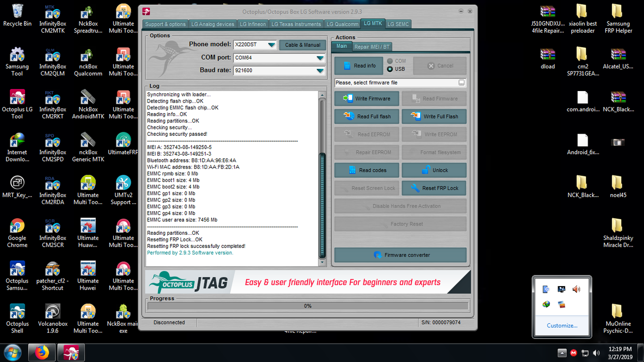Click the Progress bar showing 0%

tap(307, 306)
